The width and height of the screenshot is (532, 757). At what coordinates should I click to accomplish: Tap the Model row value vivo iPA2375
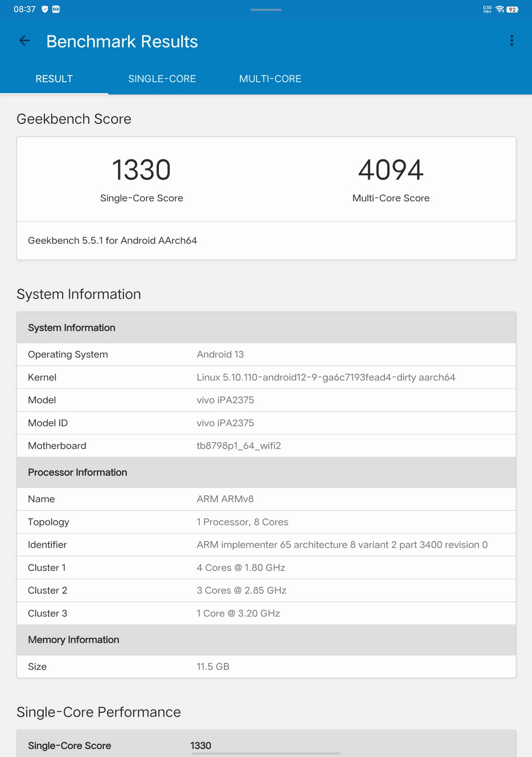(x=225, y=400)
